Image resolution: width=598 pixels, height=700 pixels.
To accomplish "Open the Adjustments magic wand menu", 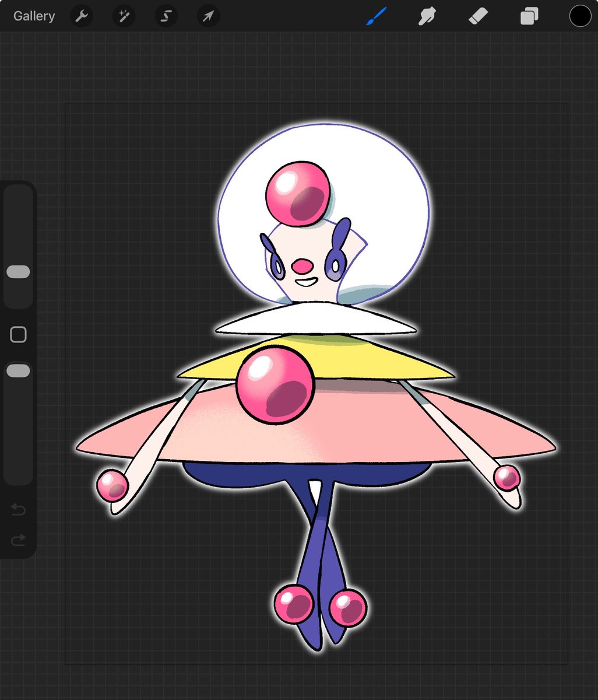I will (124, 16).
